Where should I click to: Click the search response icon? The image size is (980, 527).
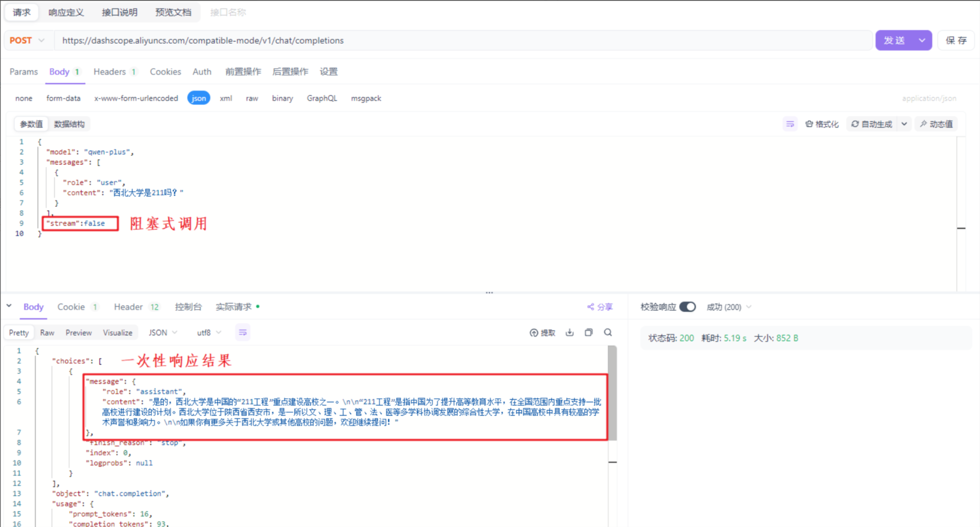608,332
